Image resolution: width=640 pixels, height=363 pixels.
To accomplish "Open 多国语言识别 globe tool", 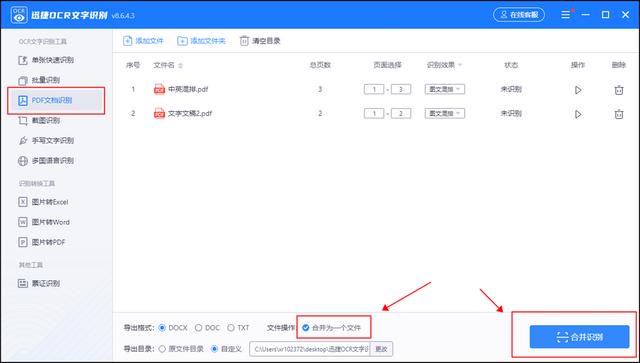I will click(x=46, y=161).
